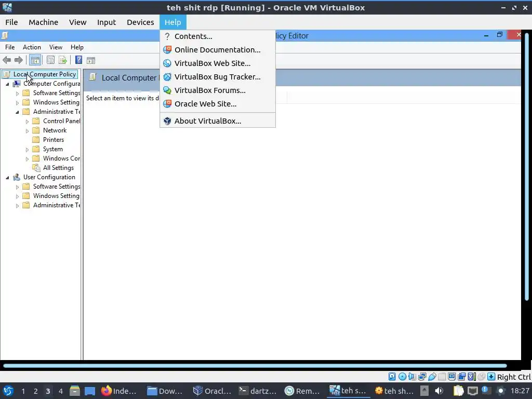Collapse the User Configuration node
Image resolution: width=532 pixels, height=399 pixels.
7,178
